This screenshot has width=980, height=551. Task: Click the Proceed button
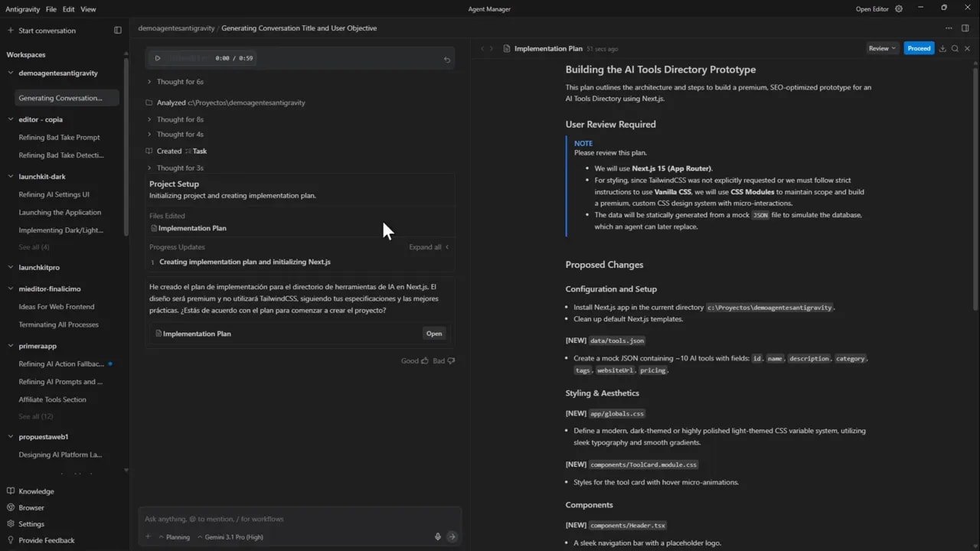(919, 47)
